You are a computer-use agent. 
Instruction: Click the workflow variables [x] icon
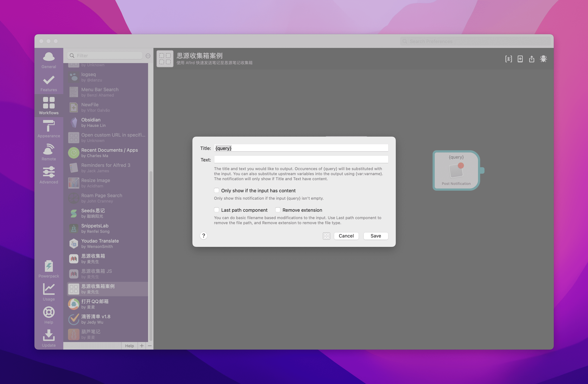(508, 59)
